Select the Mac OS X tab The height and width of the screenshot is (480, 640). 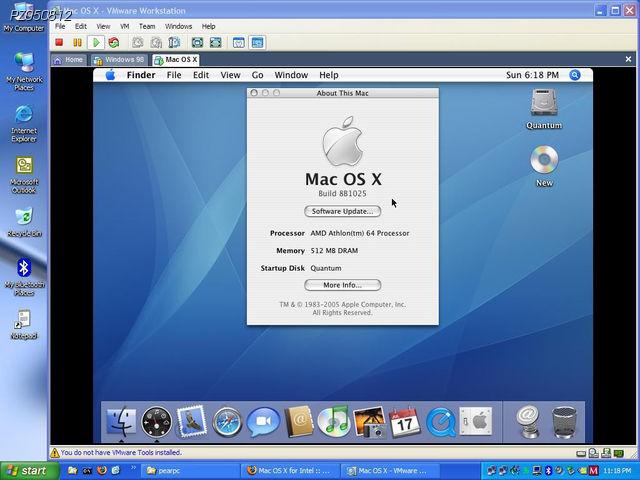click(x=176, y=60)
